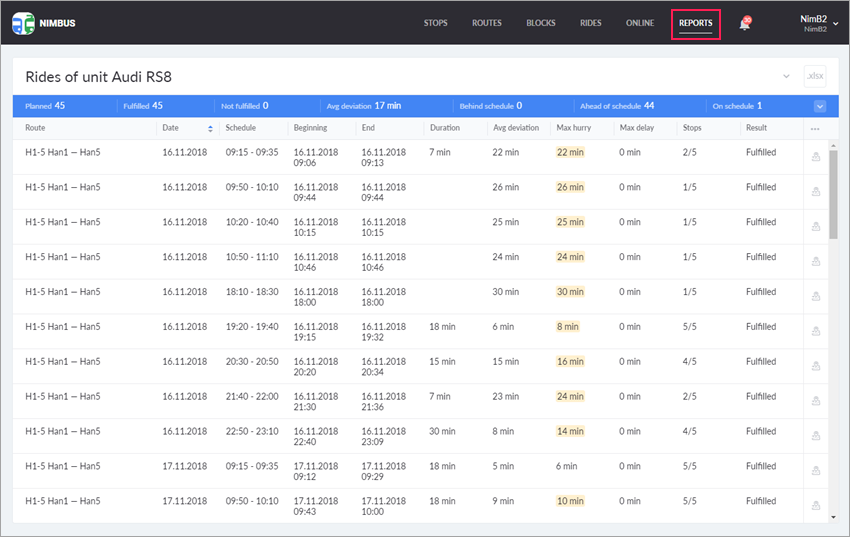Screen dimensions: 850x537
Task: Export report as .xlsx file
Action: 815,76
